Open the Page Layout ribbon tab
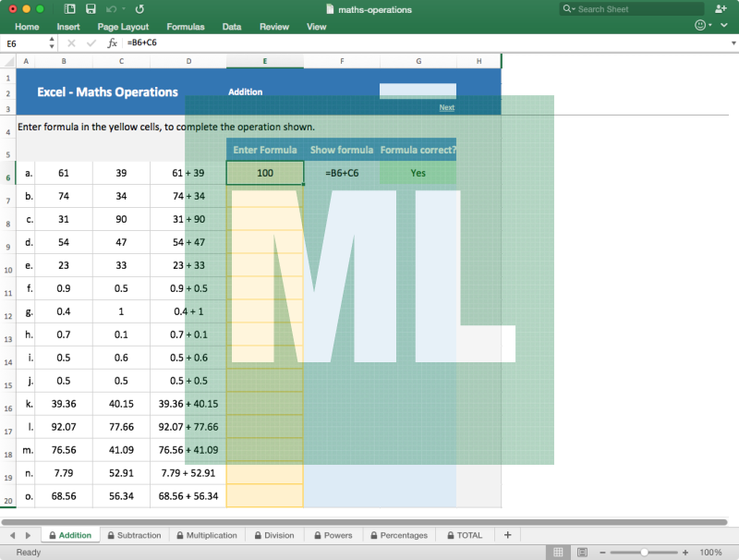This screenshot has height=560, width=739. pos(123,27)
